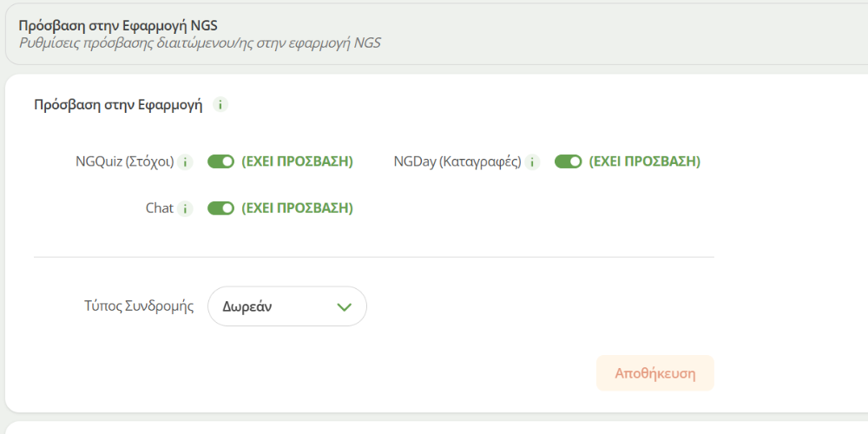
Task: Toggle NGDay (Καταγραφές) access switch
Action: point(569,161)
